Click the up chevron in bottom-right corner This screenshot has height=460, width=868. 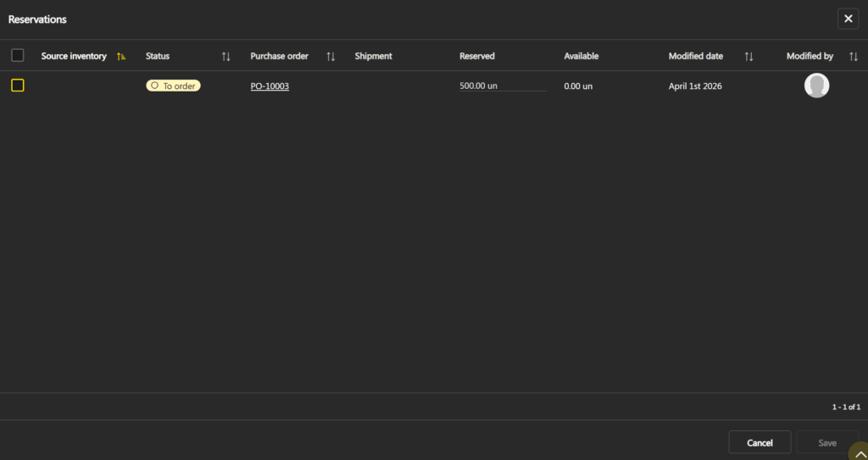(x=859, y=453)
